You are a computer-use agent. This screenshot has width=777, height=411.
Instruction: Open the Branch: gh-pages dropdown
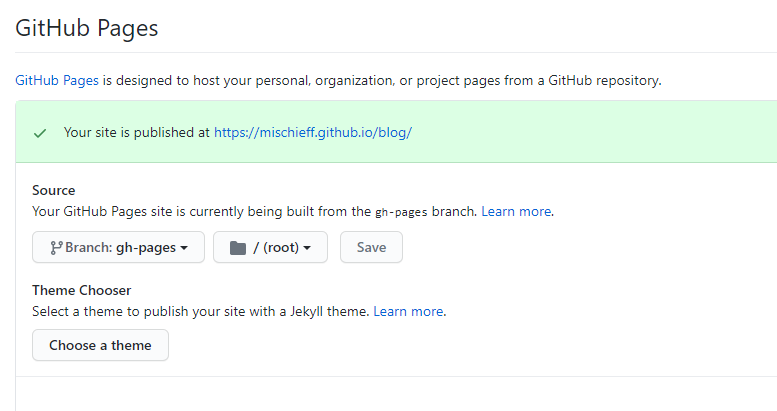click(x=118, y=248)
